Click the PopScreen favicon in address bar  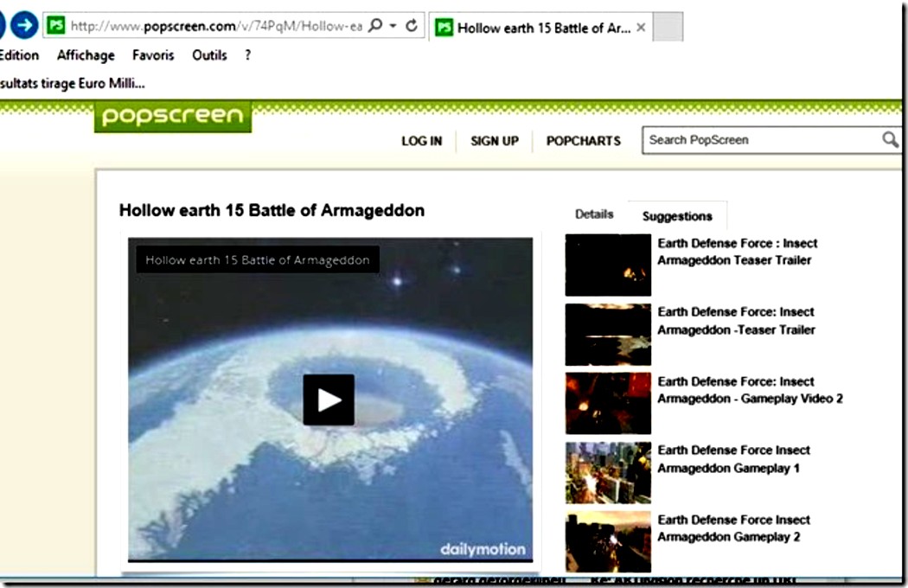pos(55,26)
